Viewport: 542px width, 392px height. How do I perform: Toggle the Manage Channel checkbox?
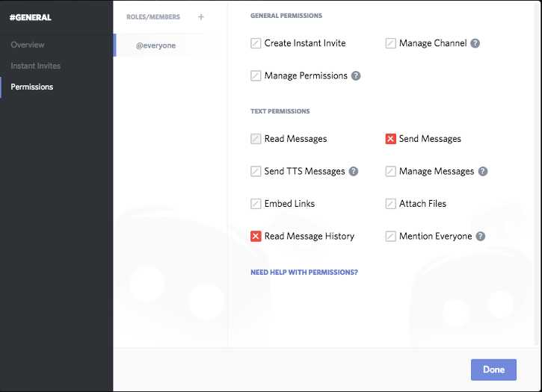pos(390,43)
